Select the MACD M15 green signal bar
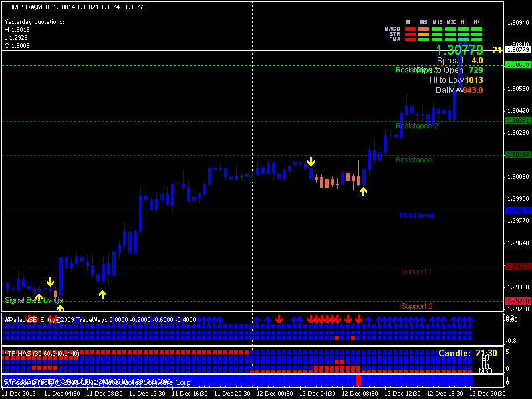The image size is (532, 399). pos(436,29)
